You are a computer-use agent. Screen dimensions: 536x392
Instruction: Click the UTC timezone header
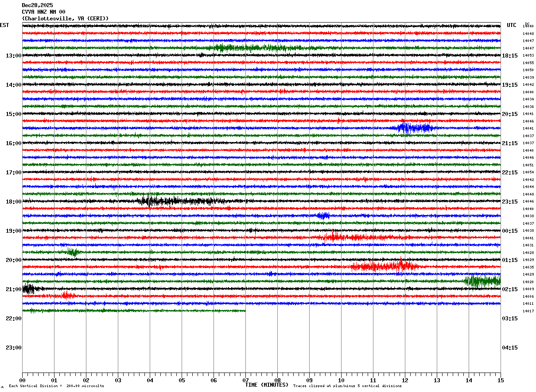512,25
